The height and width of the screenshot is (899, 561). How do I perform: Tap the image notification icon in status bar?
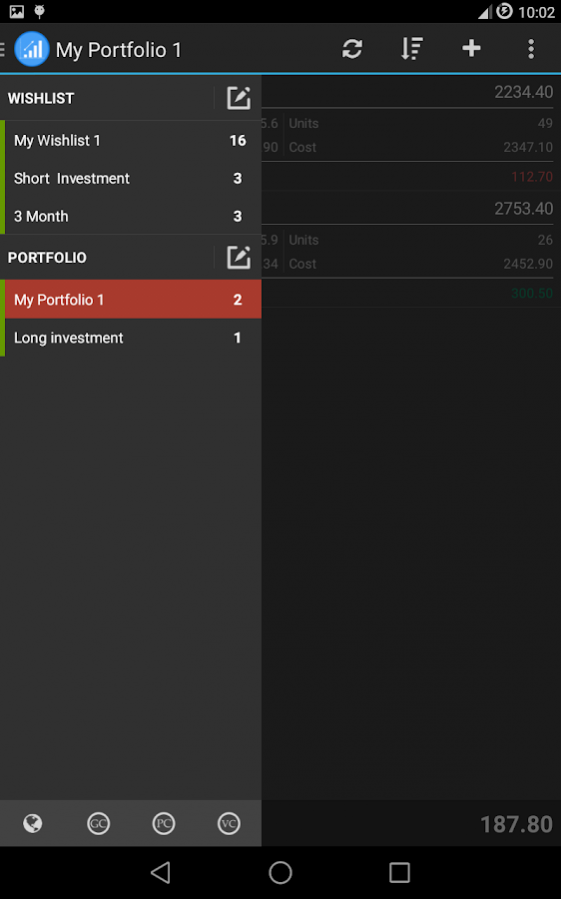(x=17, y=11)
